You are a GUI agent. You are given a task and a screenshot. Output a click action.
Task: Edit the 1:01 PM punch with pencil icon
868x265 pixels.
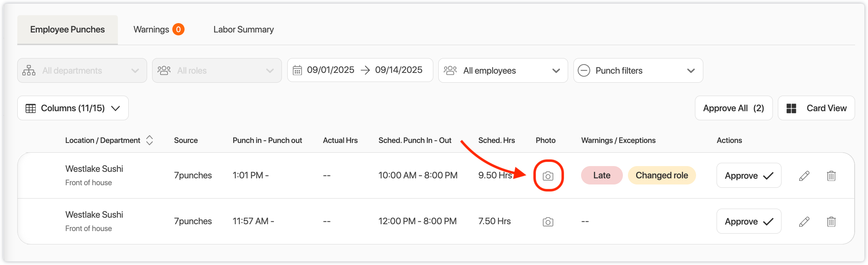pyautogui.click(x=804, y=176)
